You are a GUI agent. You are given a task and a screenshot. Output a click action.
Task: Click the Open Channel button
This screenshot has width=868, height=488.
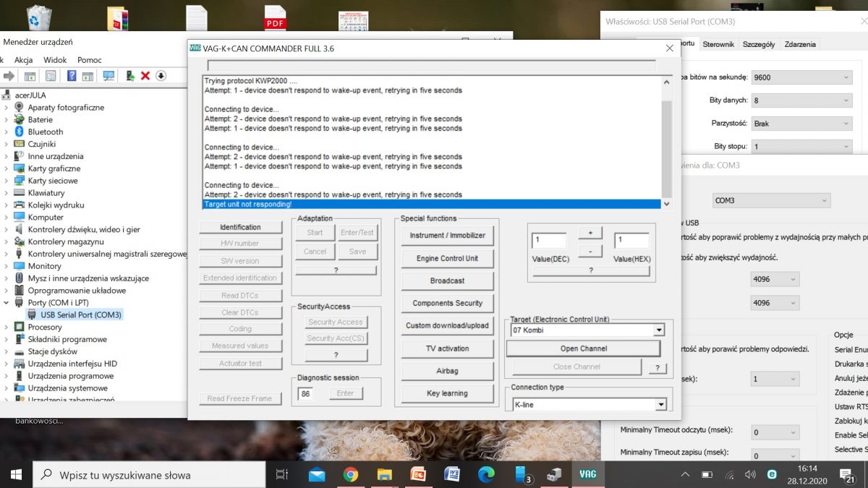(x=583, y=348)
